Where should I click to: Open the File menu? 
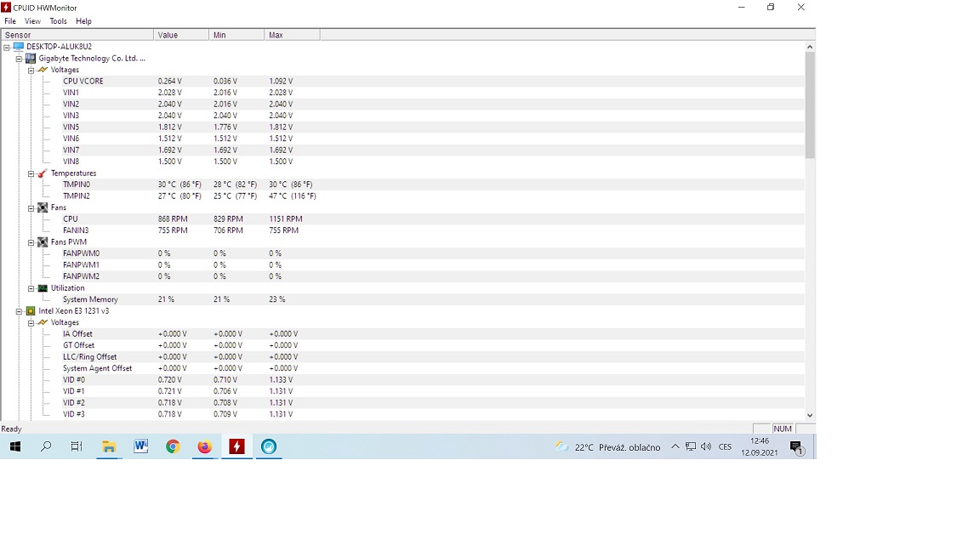coord(10,21)
